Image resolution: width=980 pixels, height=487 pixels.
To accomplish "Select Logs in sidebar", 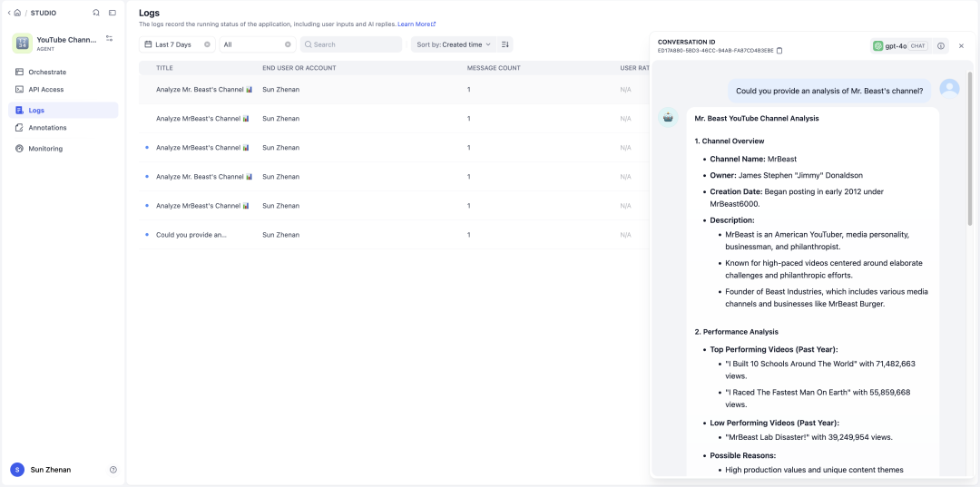I will coord(64,110).
